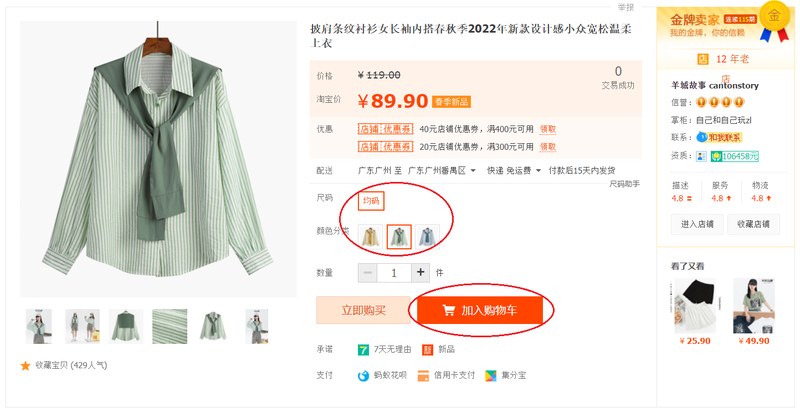Viewport: 800px width, 413px height.
Task: Click the green 7天无理由 icon
Action: (364, 349)
